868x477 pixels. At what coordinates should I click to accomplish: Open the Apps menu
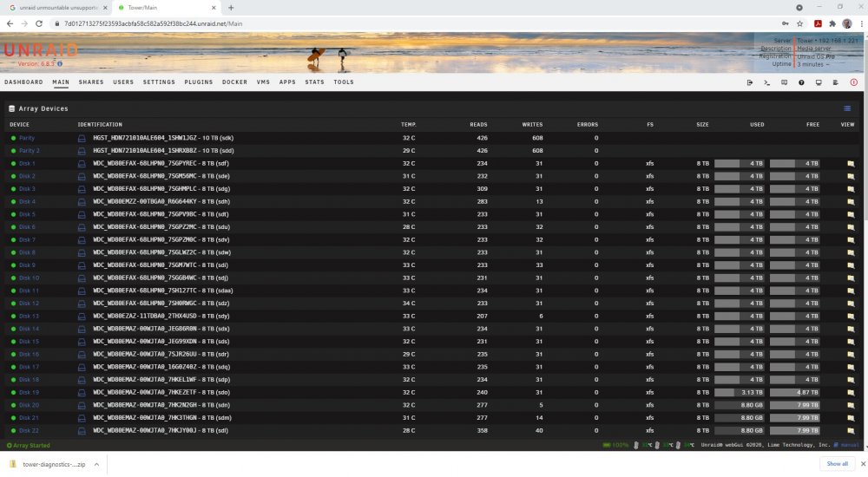tap(287, 82)
